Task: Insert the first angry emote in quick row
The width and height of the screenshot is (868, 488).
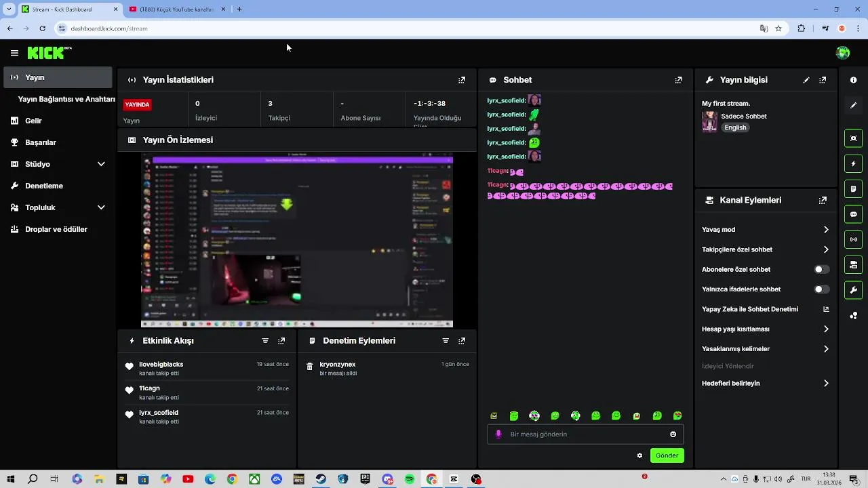Action: [494, 416]
